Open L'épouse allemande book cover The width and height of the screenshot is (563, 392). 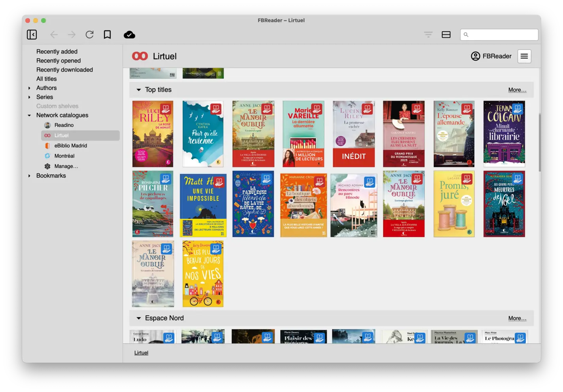coord(454,134)
